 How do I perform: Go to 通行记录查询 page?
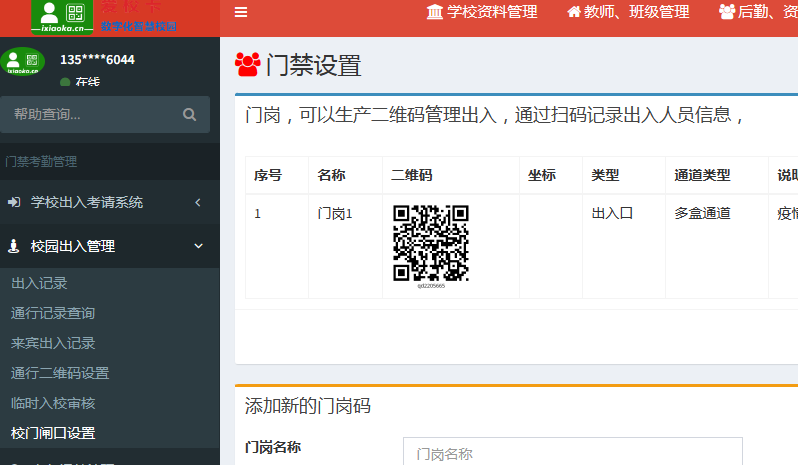(53, 313)
